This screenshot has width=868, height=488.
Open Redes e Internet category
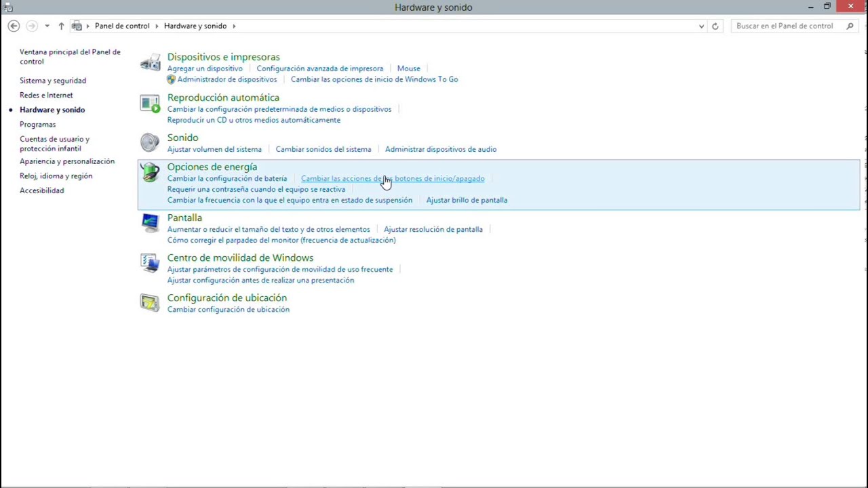pyautogui.click(x=46, y=96)
